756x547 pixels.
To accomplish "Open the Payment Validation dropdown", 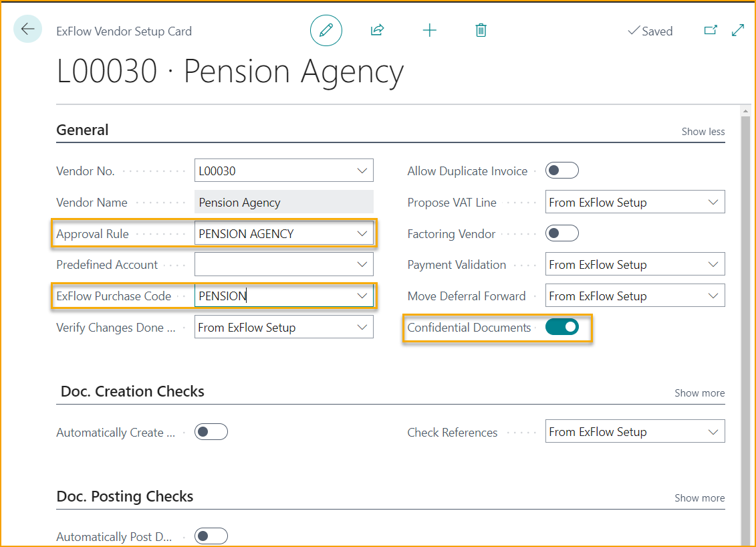I will [x=713, y=265].
